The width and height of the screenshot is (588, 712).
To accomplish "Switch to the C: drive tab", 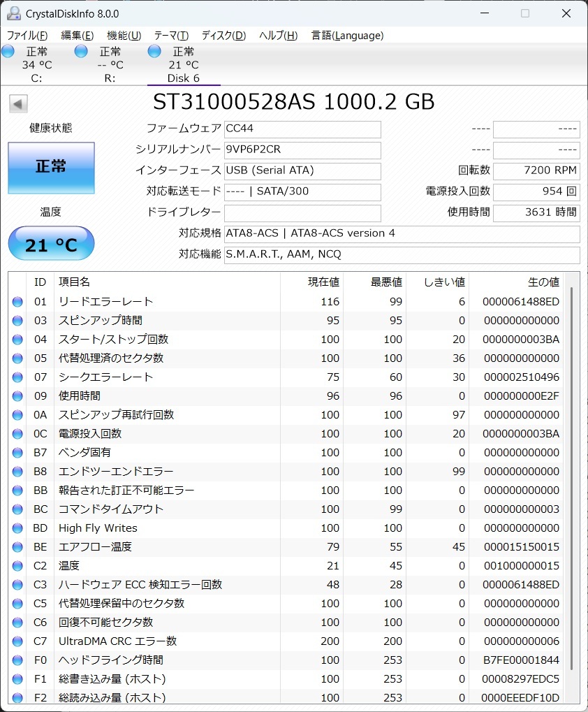I will click(x=36, y=64).
